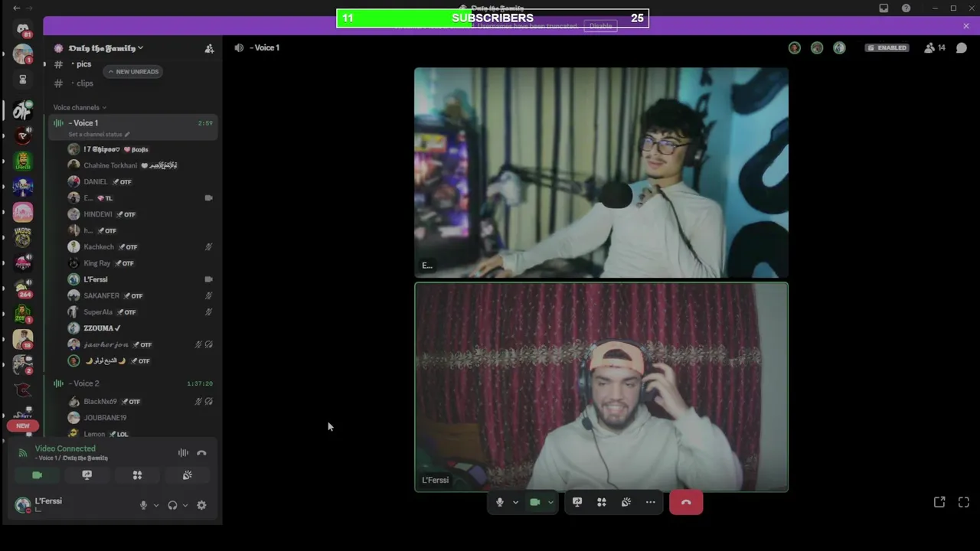This screenshot has height=551, width=980.
Task: Open soundboard icon in call toolbar
Action: pos(626,502)
